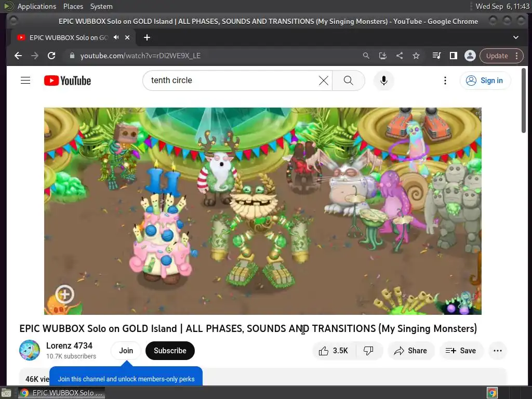The image size is (532, 399).
Task: Click the Update button in Chrome
Action: pos(497,56)
